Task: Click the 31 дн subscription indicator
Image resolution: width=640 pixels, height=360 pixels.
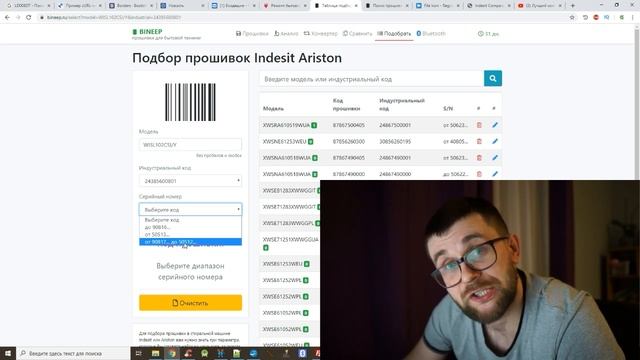Action: tap(488, 33)
